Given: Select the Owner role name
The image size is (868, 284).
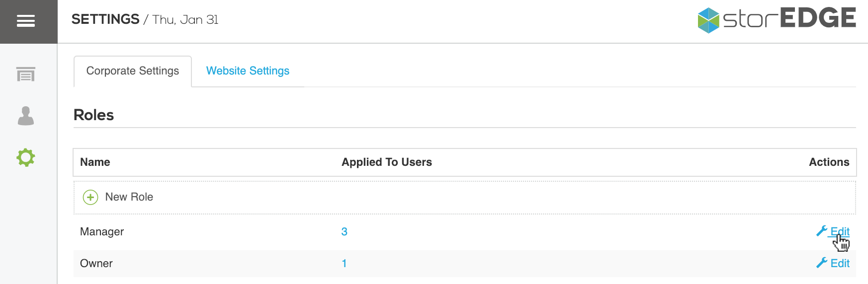Looking at the screenshot, I should (96, 263).
